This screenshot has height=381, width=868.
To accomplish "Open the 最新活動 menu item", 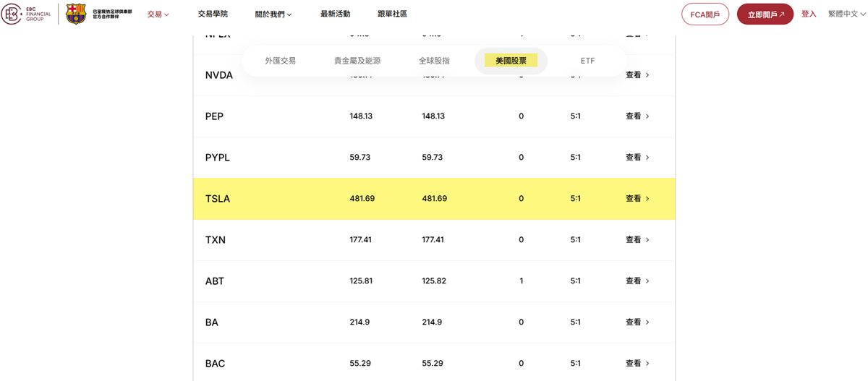I will pos(335,14).
